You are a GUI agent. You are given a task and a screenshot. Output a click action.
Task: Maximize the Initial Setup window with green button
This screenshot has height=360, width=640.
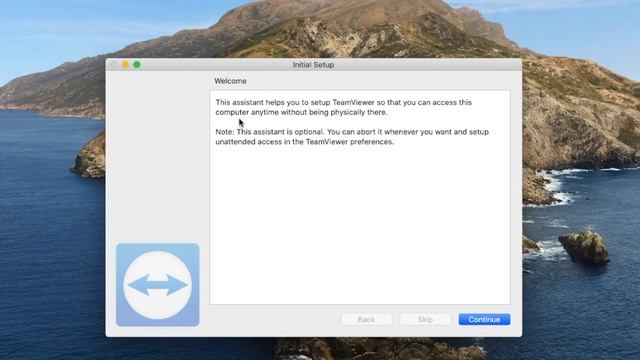click(137, 64)
